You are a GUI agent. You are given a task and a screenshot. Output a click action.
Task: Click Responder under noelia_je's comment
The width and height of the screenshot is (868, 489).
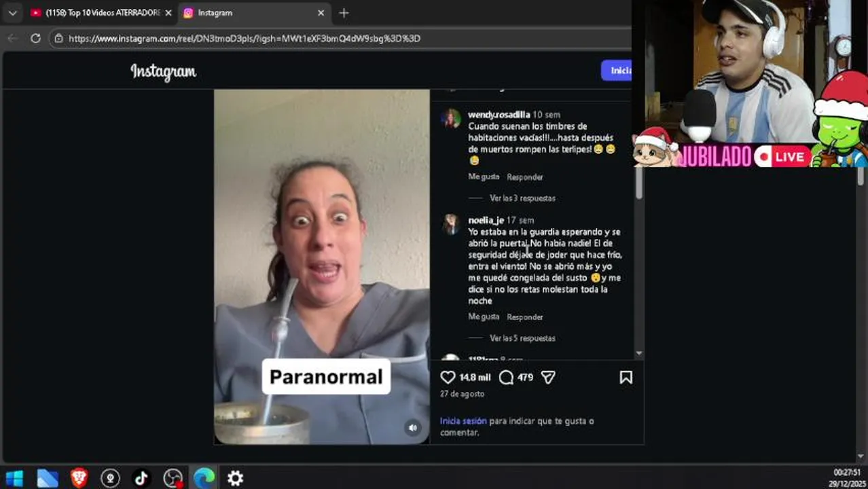click(525, 316)
